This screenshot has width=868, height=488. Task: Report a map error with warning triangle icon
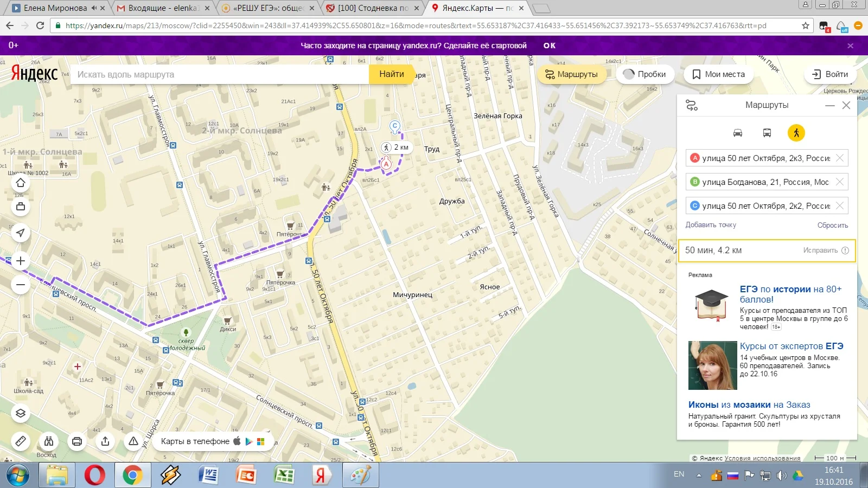point(133,441)
